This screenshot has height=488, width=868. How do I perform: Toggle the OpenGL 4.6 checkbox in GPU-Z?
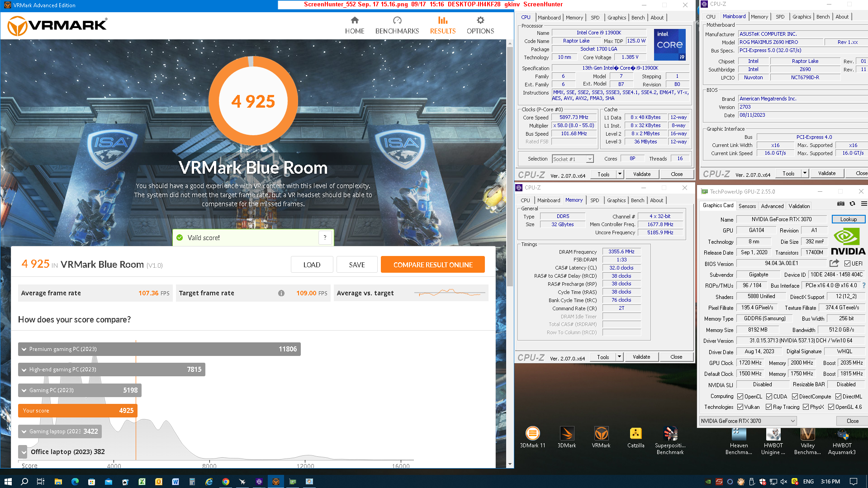[x=831, y=407]
